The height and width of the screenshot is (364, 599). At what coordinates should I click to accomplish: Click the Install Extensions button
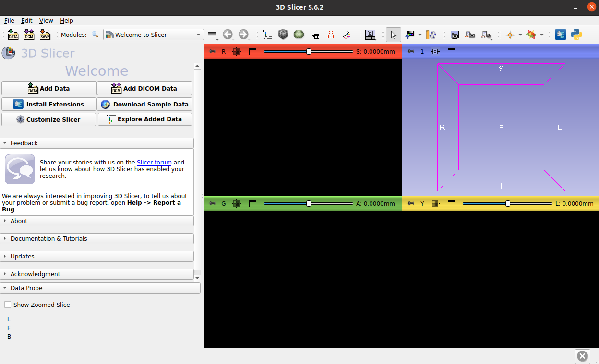(49, 104)
